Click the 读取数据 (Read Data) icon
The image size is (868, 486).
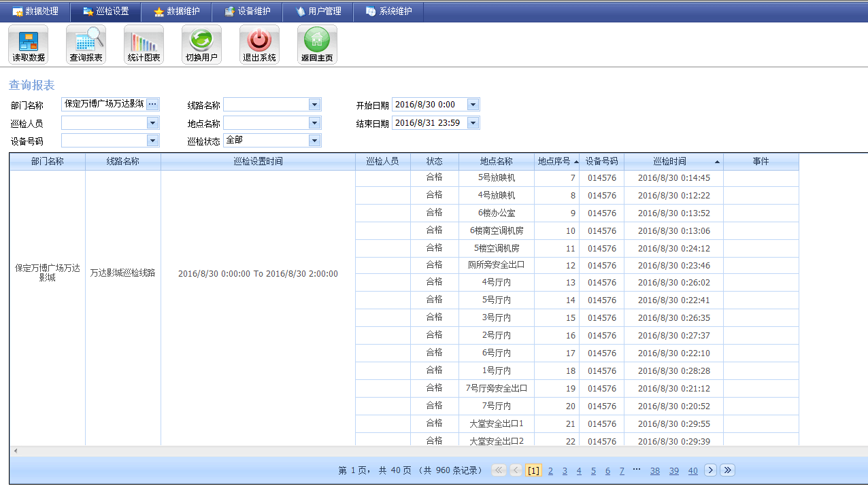[x=28, y=44]
